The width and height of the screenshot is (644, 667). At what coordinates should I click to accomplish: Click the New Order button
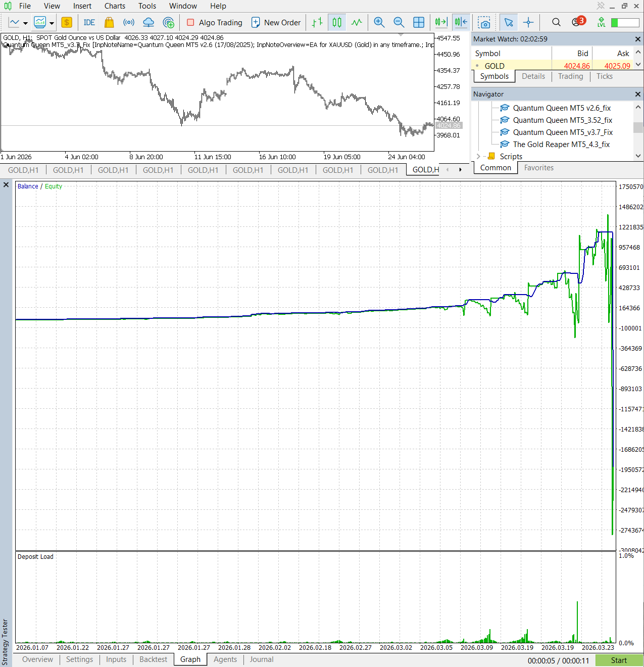(x=276, y=22)
